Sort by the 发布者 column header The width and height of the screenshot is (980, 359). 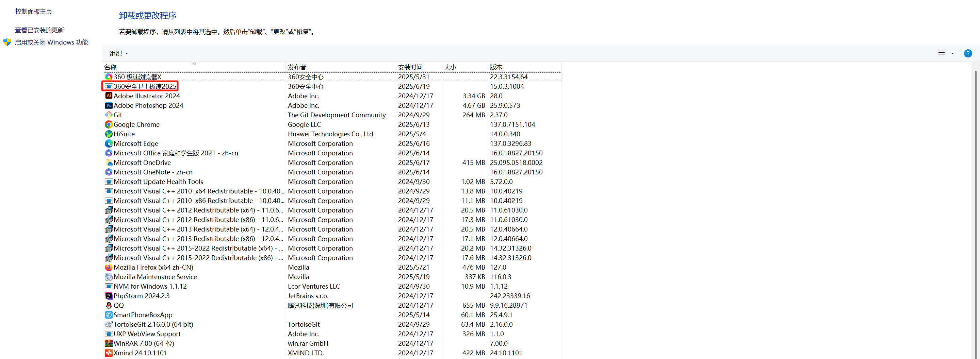tap(341, 67)
